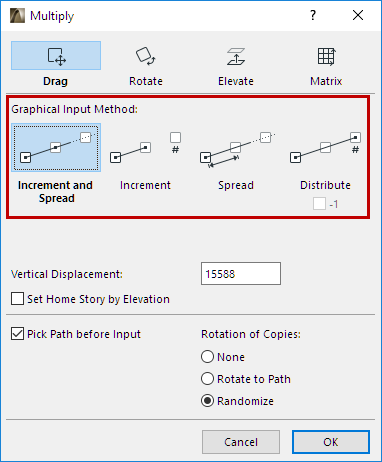Confirm with the OK button
The height and width of the screenshot is (462, 382).
tap(331, 442)
